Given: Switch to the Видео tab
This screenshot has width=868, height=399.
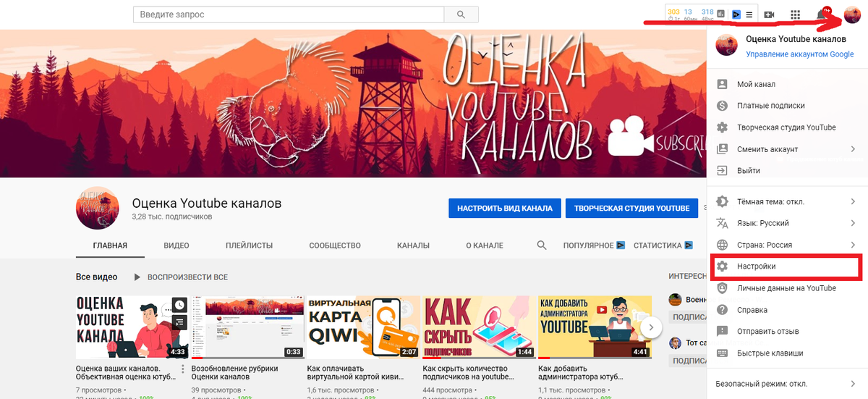Looking at the screenshot, I should pyautogui.click(x=176, y=245).
